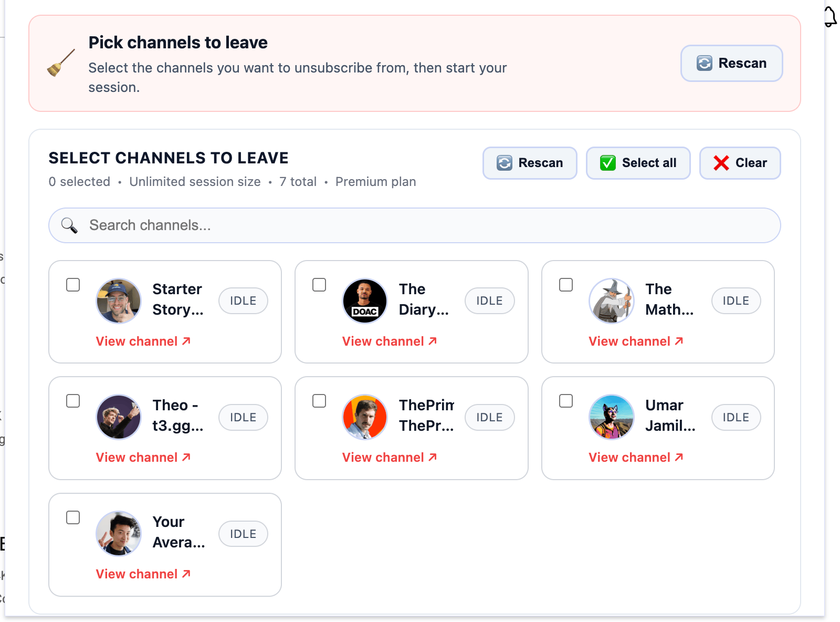Click the notification bell icon
Viewport: 840px width, 622px height.
click(x=830, y=17)
